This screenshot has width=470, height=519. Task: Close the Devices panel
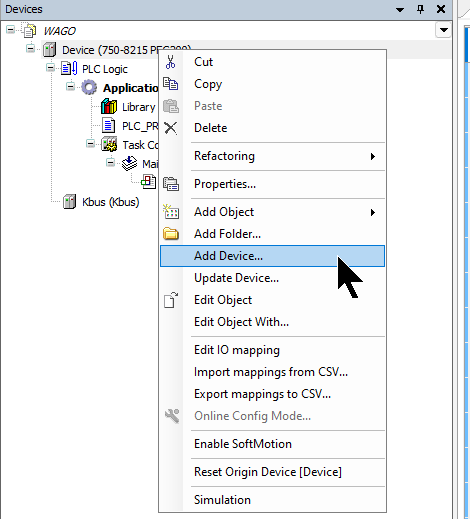click(441, 9)
